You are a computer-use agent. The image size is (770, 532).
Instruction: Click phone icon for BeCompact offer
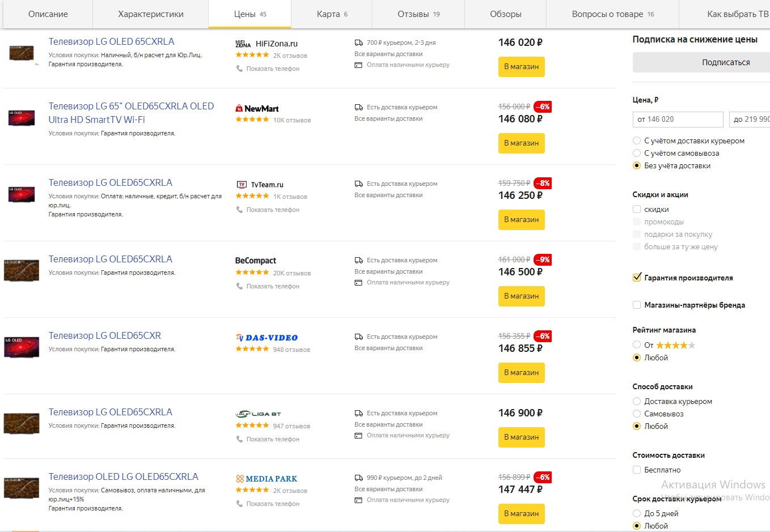click(239, 286)
